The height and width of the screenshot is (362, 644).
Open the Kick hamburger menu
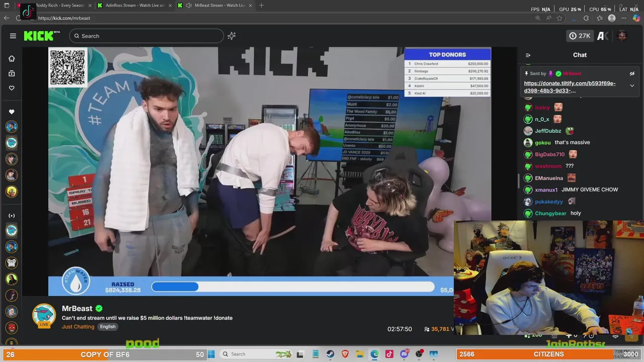tap(13, 36)
